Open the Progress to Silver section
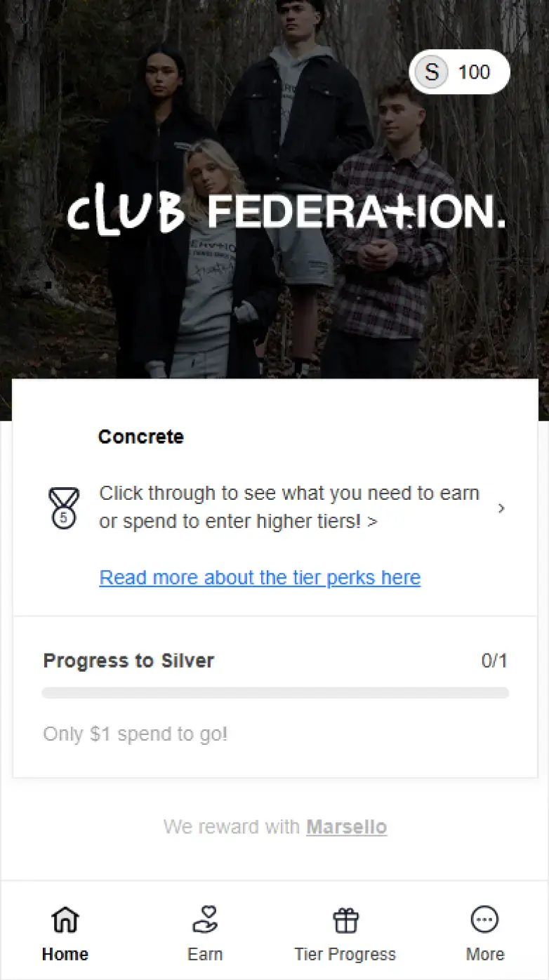The height and width of the screenshot is (980, 549). click(128, 661)
